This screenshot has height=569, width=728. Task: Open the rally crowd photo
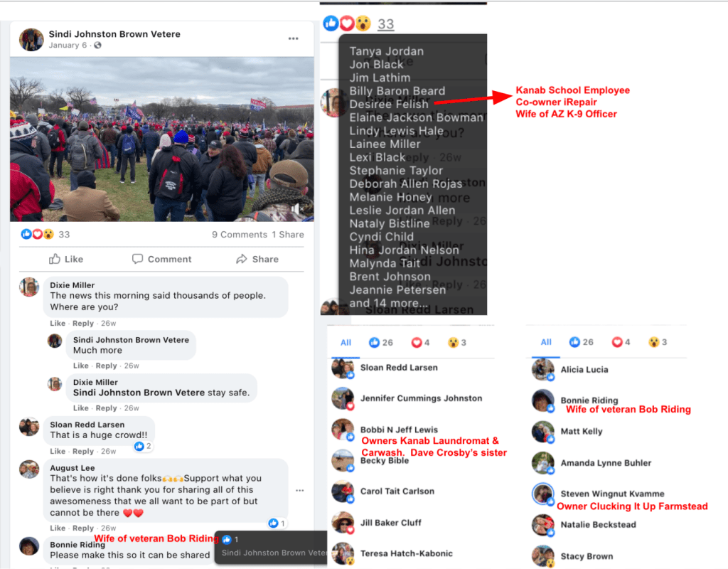coord(161,139)
